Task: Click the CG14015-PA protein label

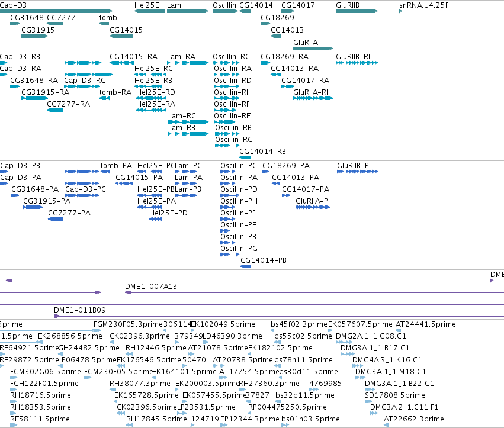Action: click(x=139, y=178)
